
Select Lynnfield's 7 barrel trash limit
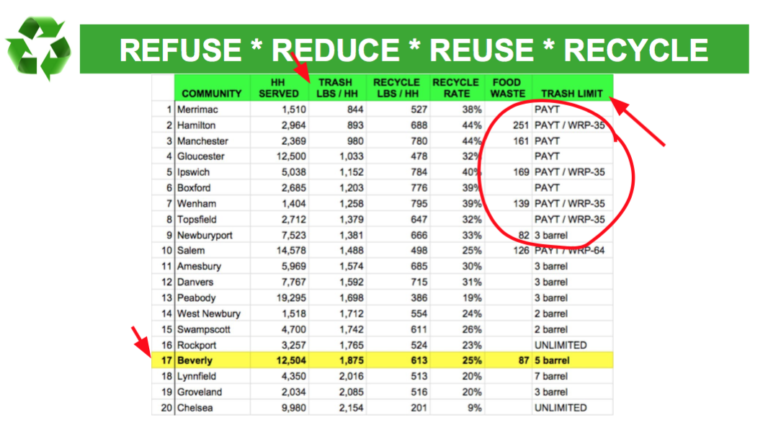point(551,376)
